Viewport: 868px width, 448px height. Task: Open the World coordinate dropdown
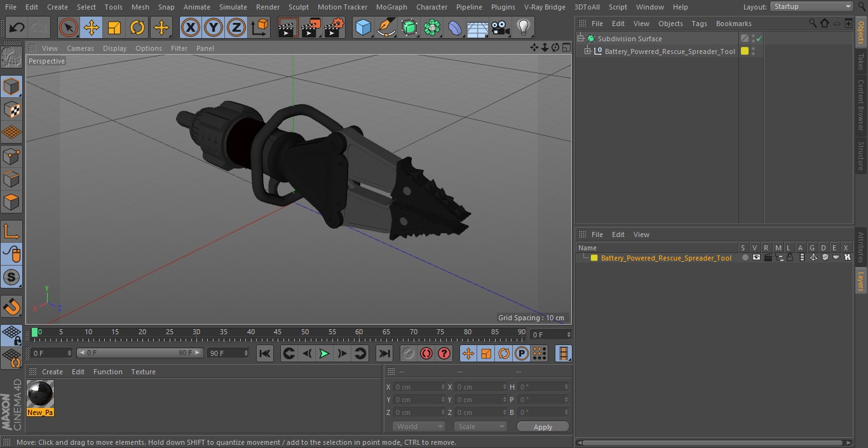pyautogui.click(x=419, y=426)
